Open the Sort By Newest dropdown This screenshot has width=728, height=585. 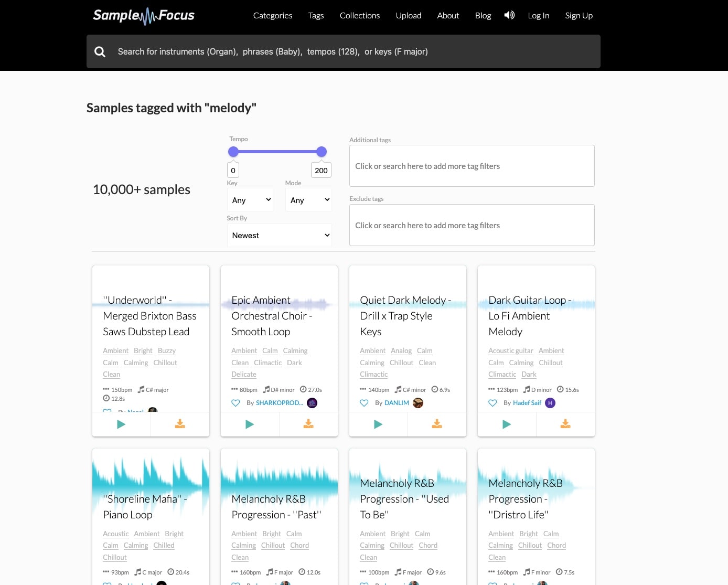click(x=279, y=236)
